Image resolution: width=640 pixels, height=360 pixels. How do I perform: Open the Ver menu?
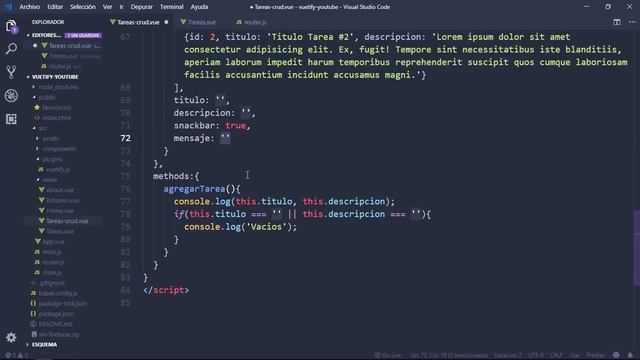click(107, 7)
